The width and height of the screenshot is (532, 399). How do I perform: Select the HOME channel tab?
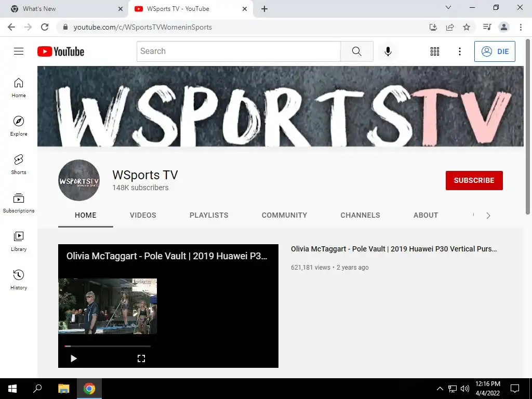tap(86, 215)
